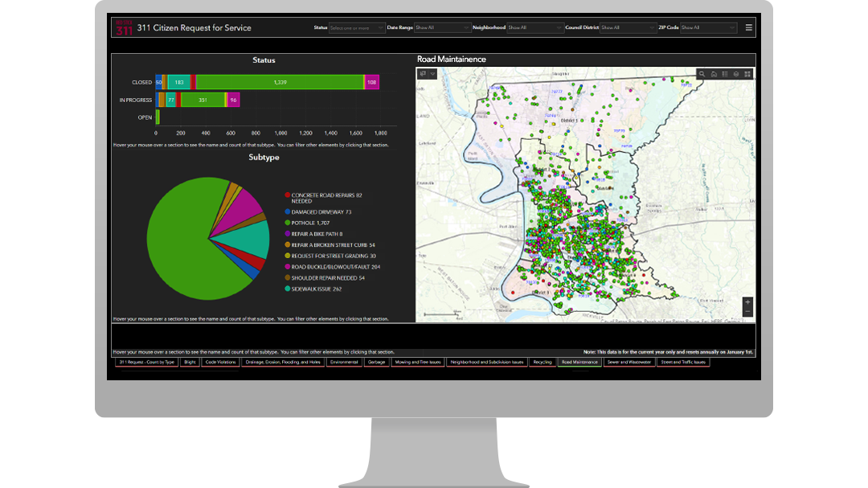868x488 pixels.
Task: Open the hamburger menu in the header
Action: (748, 27)
